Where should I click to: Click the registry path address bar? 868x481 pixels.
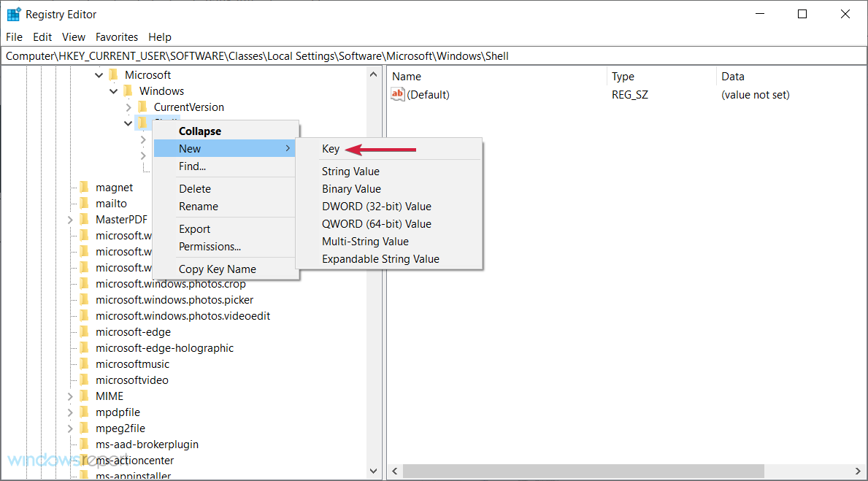tap(434, 56)
